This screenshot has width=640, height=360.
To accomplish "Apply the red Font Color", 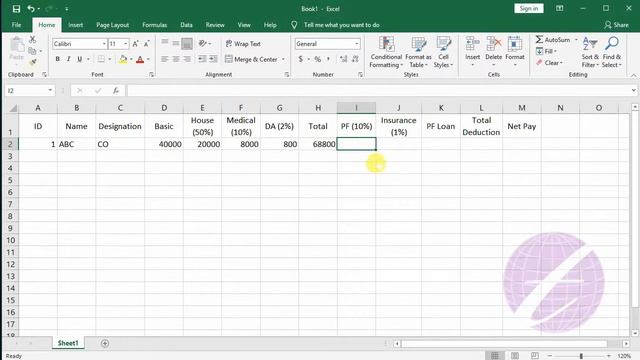I will [x=140, y=59].
